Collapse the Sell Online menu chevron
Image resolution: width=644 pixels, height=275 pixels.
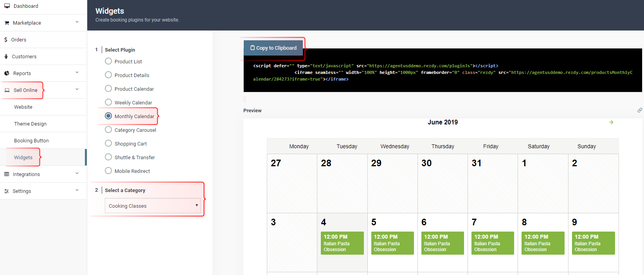click(77, 89)
